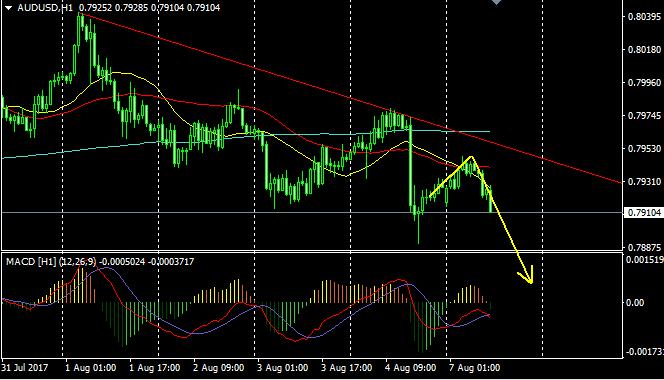Screen dimensions: 664x380
Task: Click the 3 Aug 01:00 time label
Action: coord(282,367)
